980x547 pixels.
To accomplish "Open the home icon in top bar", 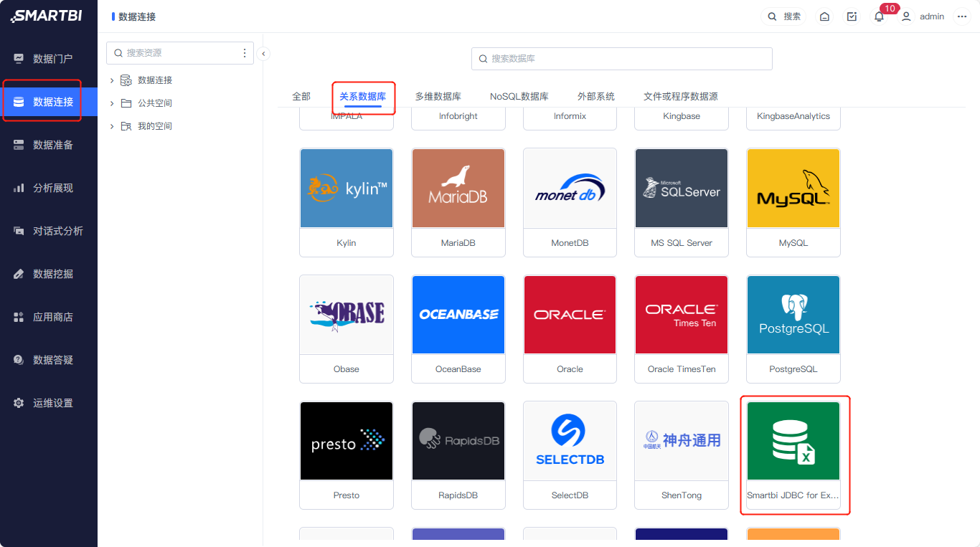I will click(824, 16).
